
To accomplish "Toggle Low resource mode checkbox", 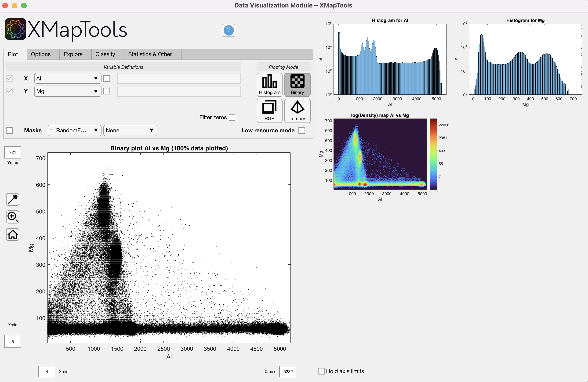I will click(302, 130).
